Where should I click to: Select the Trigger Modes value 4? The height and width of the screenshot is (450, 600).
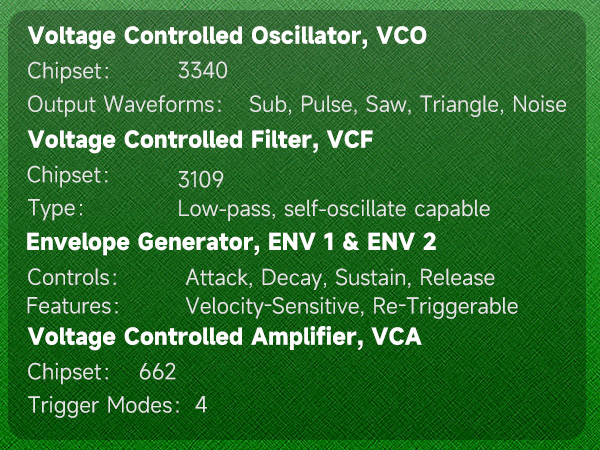(x=201, y=405)
